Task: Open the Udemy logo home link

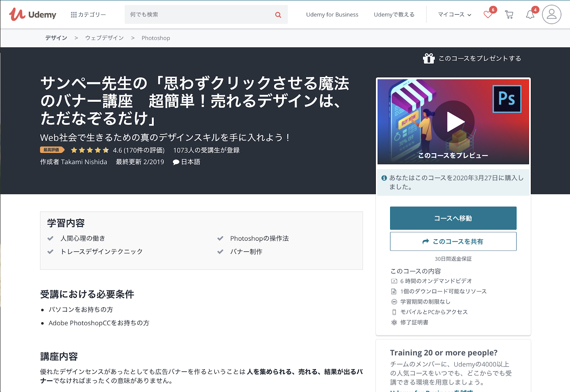Action: pyautogui.click(x=32, y=15)
